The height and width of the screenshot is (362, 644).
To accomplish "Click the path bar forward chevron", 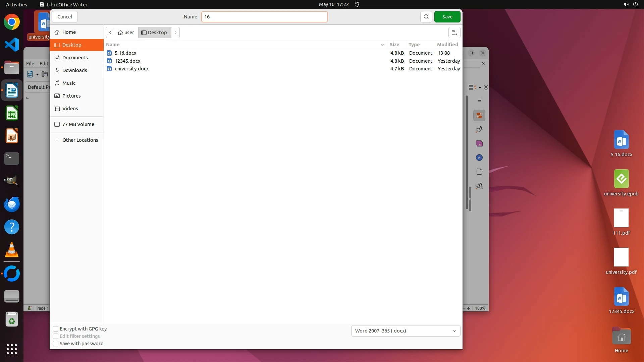I will coord(175,33).
